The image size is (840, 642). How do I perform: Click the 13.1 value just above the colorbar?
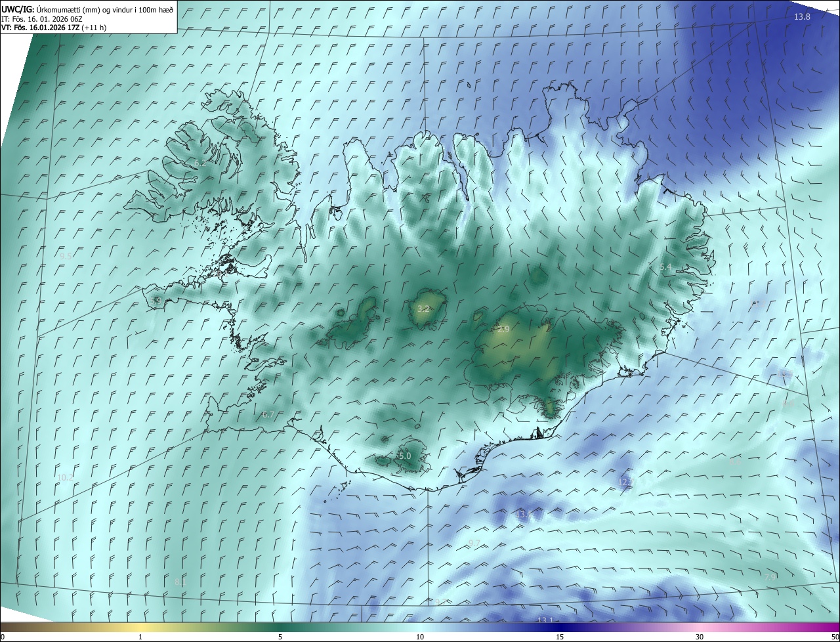(545, 620)
